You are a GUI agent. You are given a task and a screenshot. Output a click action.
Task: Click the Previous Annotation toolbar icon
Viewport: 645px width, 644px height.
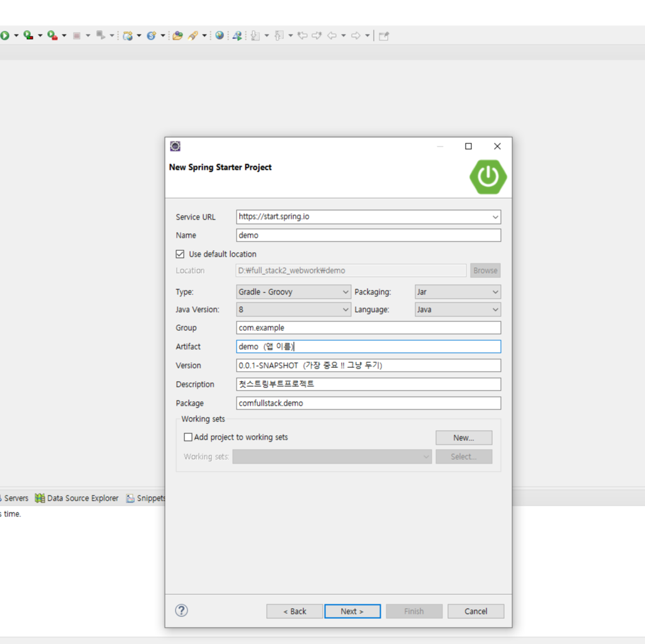coord(279,36)
